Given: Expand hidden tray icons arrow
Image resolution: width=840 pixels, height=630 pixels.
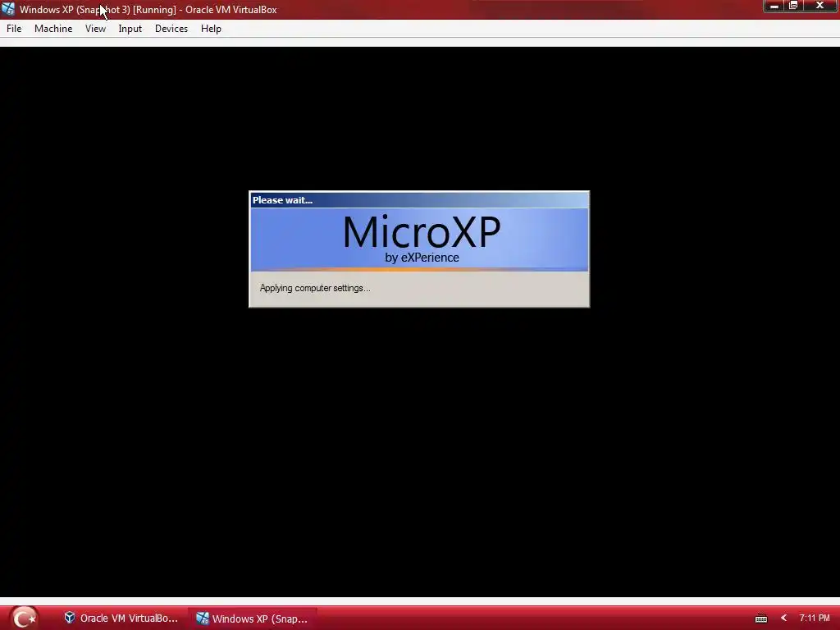Looking at the screenshot, I should click(x=783, y=619).
